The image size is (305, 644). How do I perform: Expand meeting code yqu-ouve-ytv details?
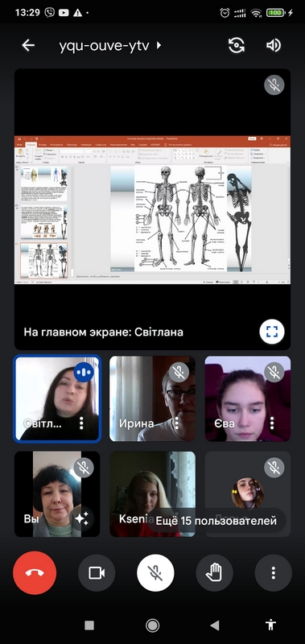[x=110, y=46]
